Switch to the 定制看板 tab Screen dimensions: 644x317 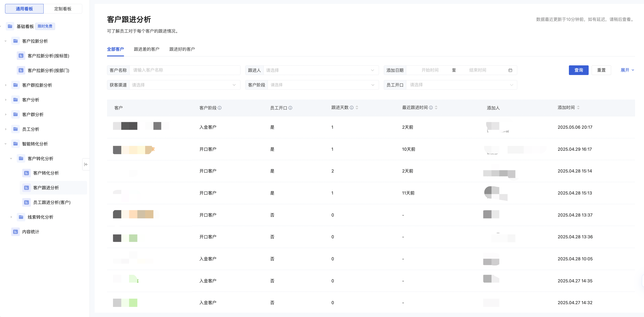[x=63, y=9]
